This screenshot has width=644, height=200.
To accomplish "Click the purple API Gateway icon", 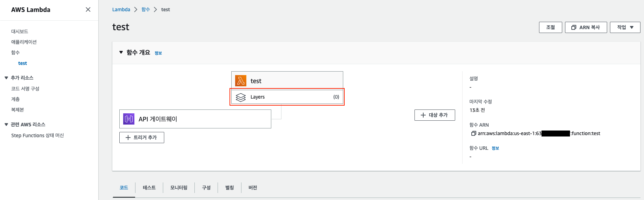I will click(129, 119).
